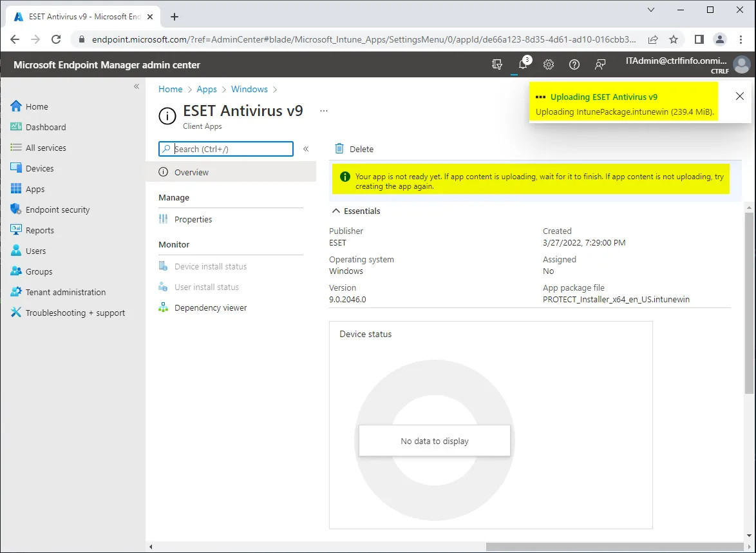Toggle the browser side panel
The height and width of the screenshot is (553, 756).
pos(699,39)
